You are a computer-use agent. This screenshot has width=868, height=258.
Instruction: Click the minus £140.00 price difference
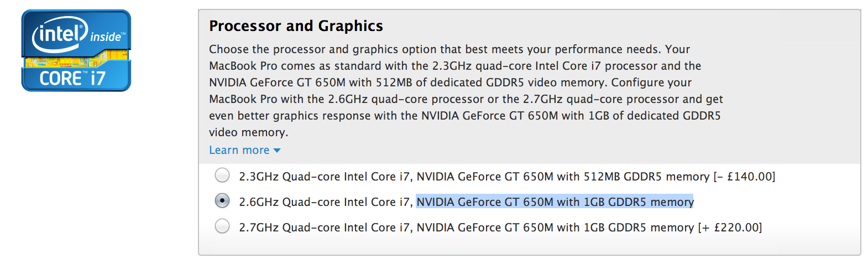[744, 177]
